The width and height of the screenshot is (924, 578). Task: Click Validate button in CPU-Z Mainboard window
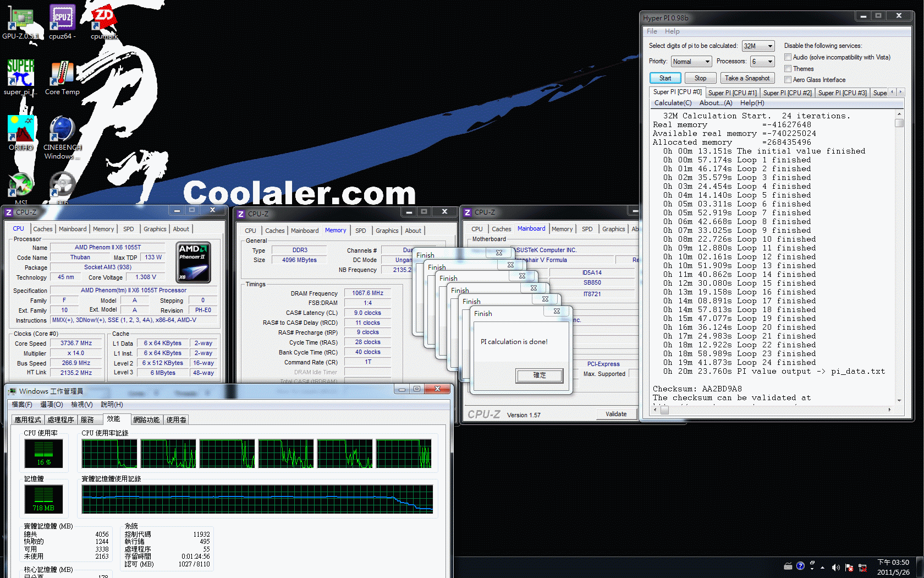[616, 414]
